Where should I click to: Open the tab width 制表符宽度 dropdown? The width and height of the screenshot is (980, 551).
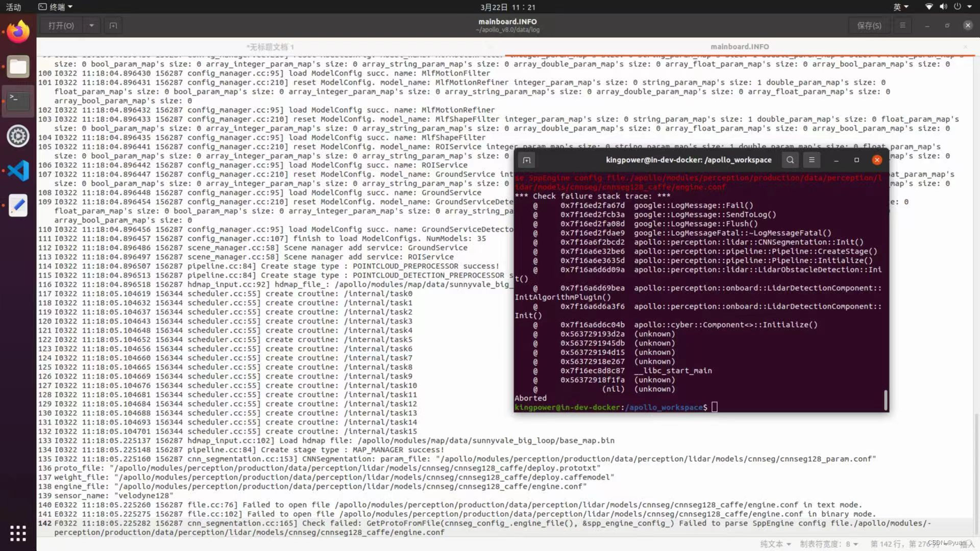(828, 544)
